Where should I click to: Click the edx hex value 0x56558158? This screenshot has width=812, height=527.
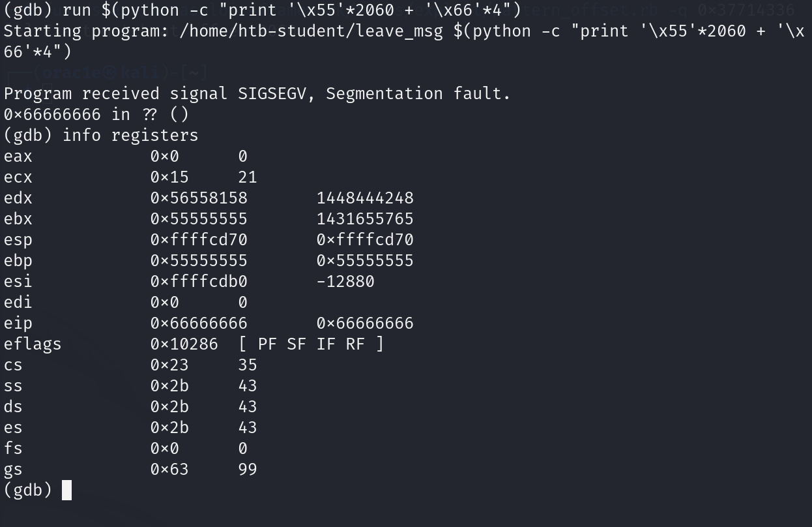(x=199, y=198)
